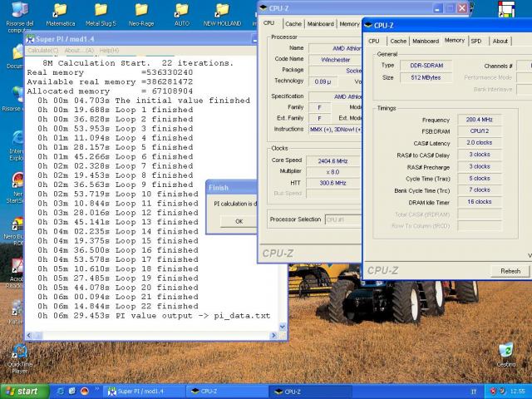This screenshot has height=399, width=532.
Task: Select the first CPU-Z taskbar button
Action: pyautogui.click(x=227, y=392)
